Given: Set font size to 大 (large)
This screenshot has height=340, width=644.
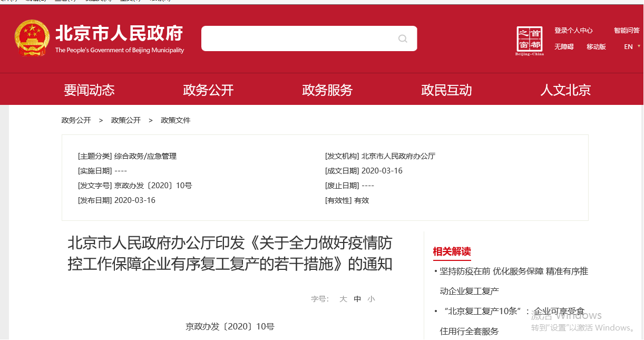Looking at the screenshot, I should 343,299.
